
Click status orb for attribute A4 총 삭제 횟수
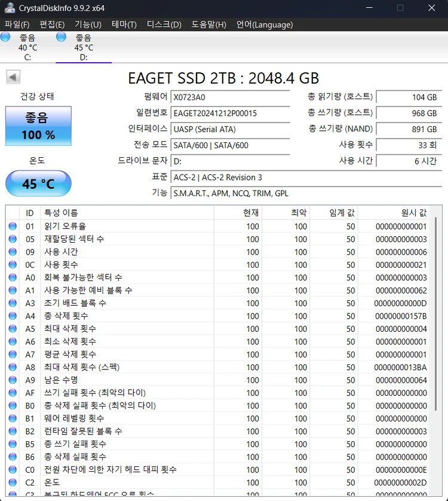[13, 316]
